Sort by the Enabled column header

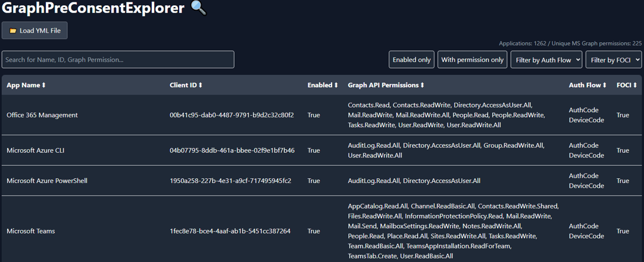point(323,86)
